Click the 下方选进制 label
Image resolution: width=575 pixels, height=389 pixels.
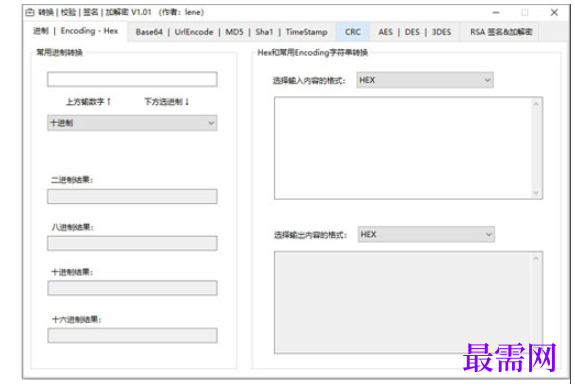[x=166, y=102]
